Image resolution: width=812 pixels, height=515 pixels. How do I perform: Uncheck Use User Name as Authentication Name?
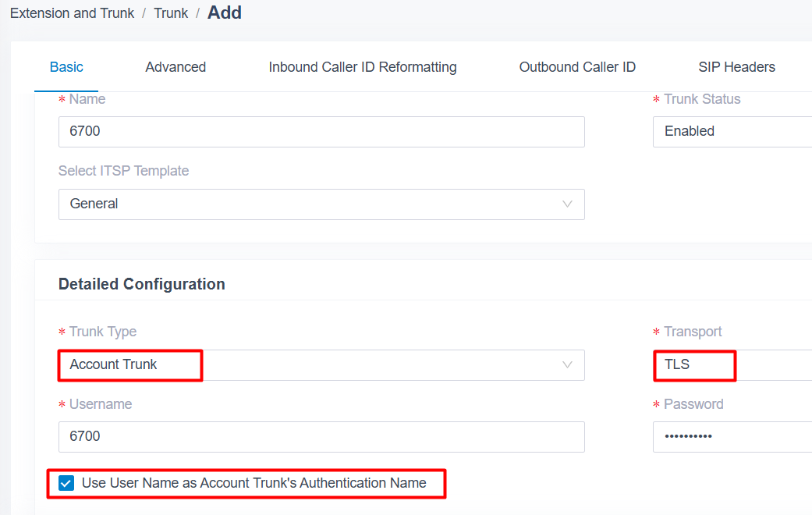pos(66,483)
